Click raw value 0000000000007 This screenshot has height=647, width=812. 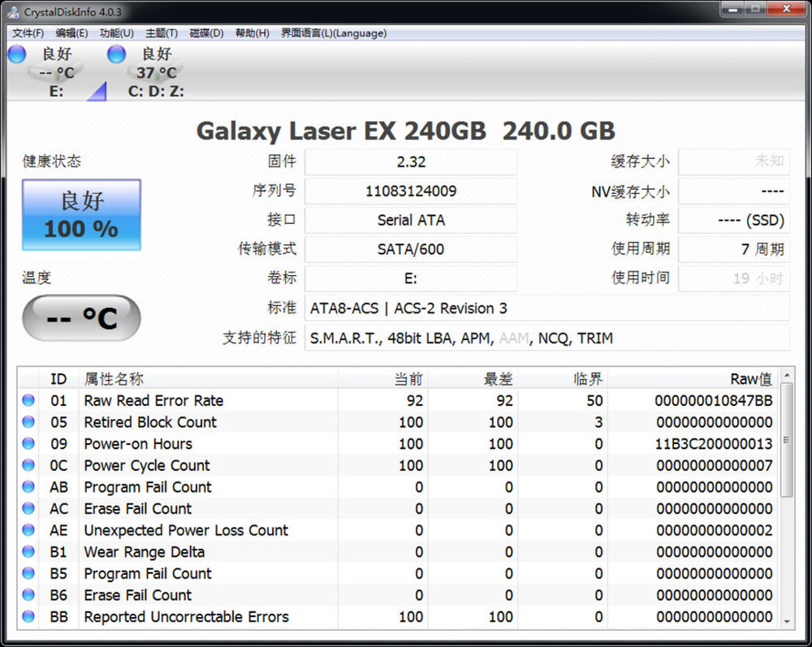point(715,466)
